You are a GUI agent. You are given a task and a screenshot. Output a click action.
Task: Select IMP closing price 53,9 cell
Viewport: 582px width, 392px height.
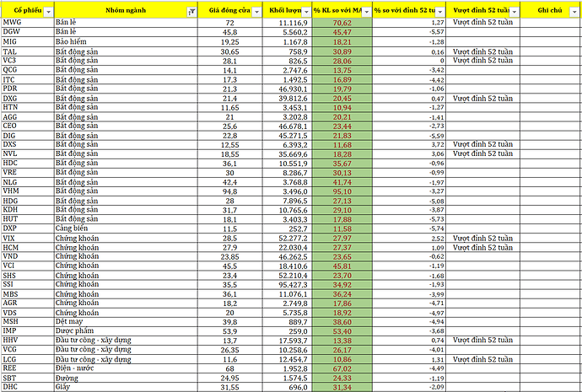[x=230, y=330]
